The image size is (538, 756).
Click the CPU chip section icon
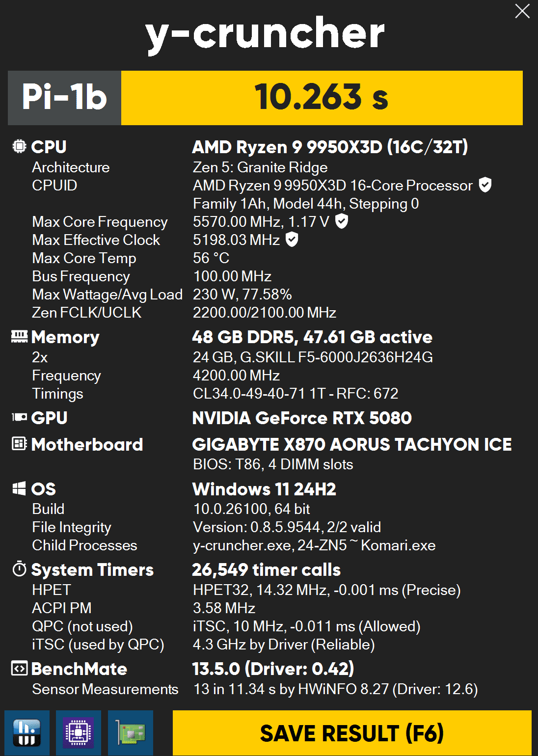point(19,146)
